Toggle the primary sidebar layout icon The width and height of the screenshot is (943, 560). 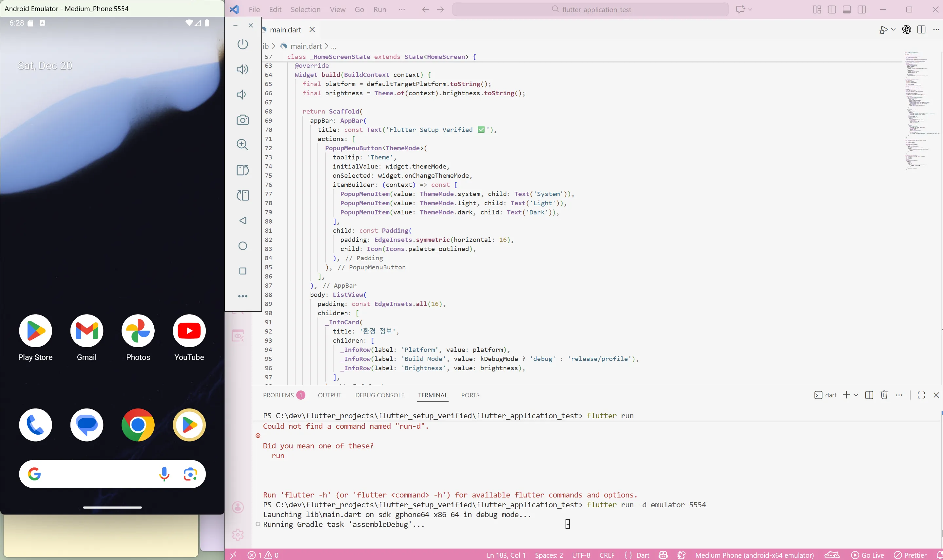832,9
